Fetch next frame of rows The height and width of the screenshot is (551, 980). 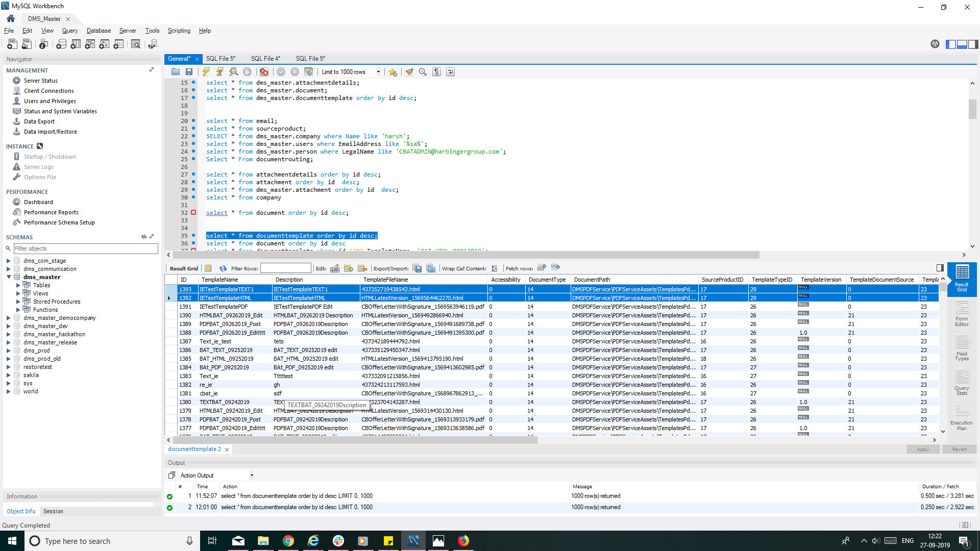(542, 267)
